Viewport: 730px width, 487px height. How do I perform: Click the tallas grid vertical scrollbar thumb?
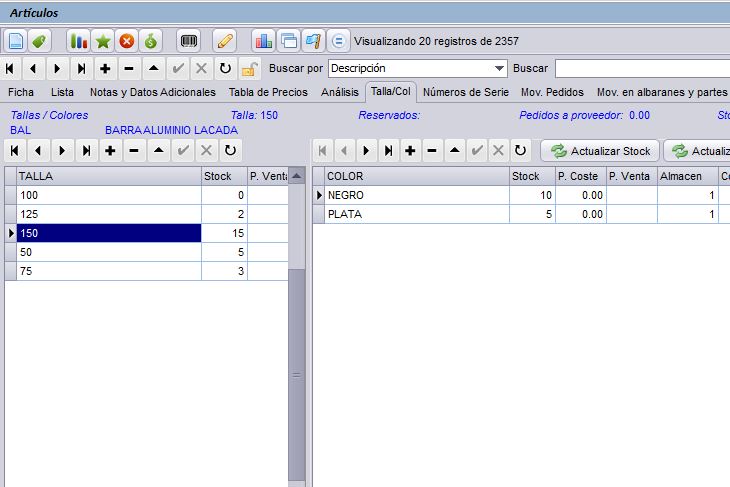[297, 375]
